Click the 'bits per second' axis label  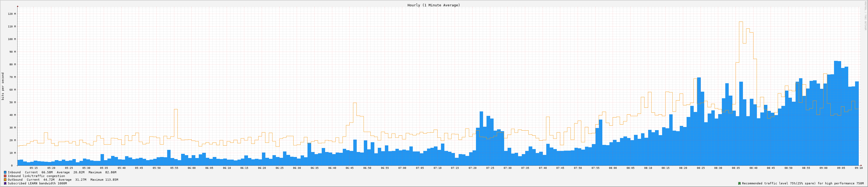(3, 86)
